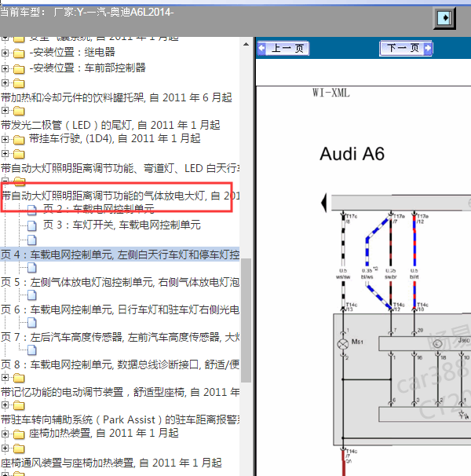Open folder icon above 带加热和冷却元件的饮料罐托架

click(x=19, y=83)
